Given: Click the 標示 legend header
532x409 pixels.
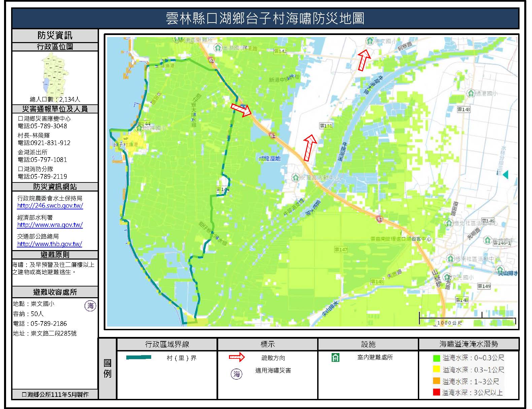Looking at the screenshot, I should [x=268, y=344].
